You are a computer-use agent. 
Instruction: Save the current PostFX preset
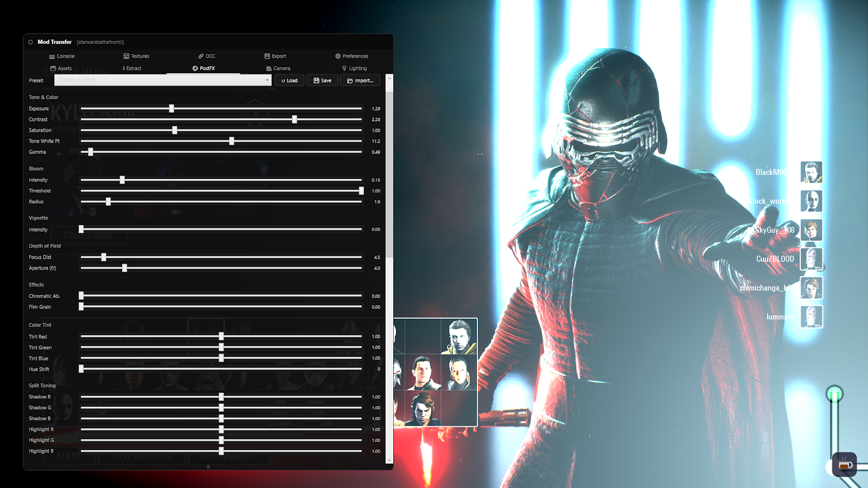322,80
